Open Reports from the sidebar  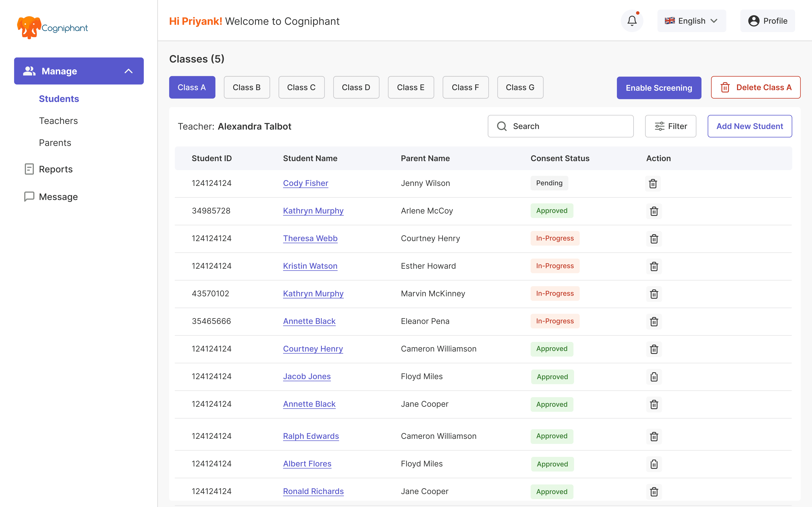[x=55, y=169]
